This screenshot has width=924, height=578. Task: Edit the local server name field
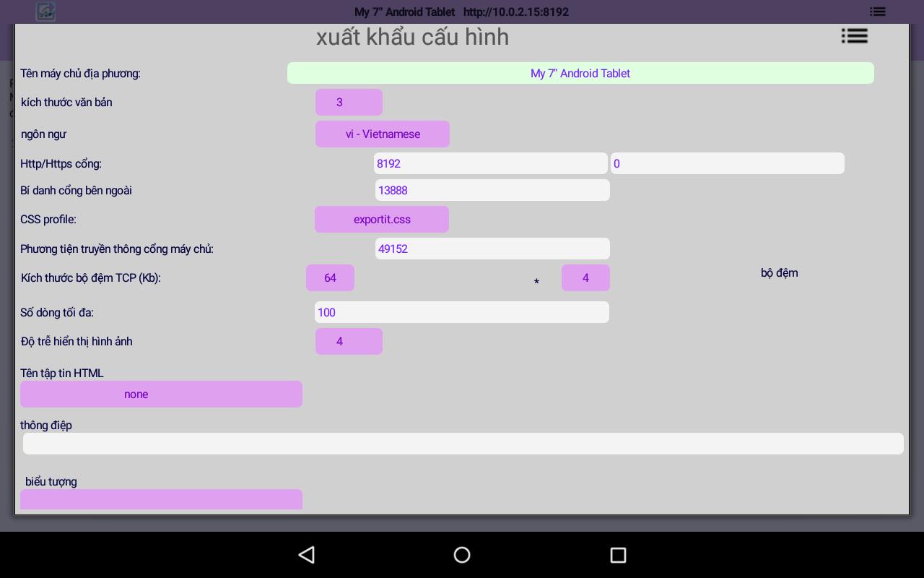click(x=580, y=73)
